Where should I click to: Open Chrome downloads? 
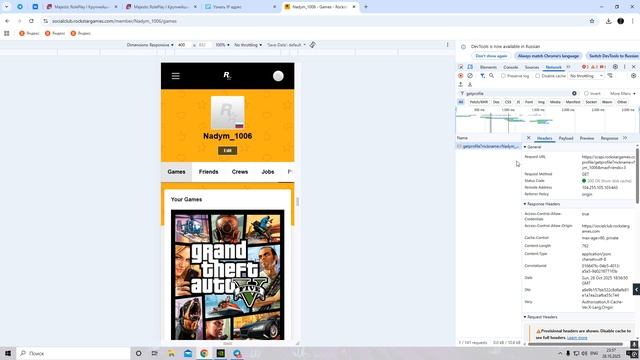pos(609,21)
